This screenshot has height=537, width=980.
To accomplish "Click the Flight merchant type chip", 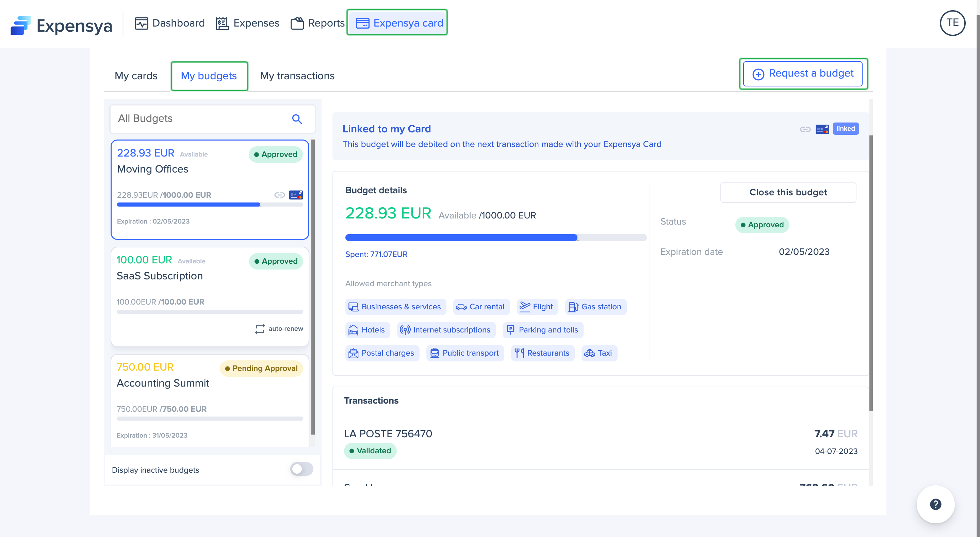I will pos(537,307).
